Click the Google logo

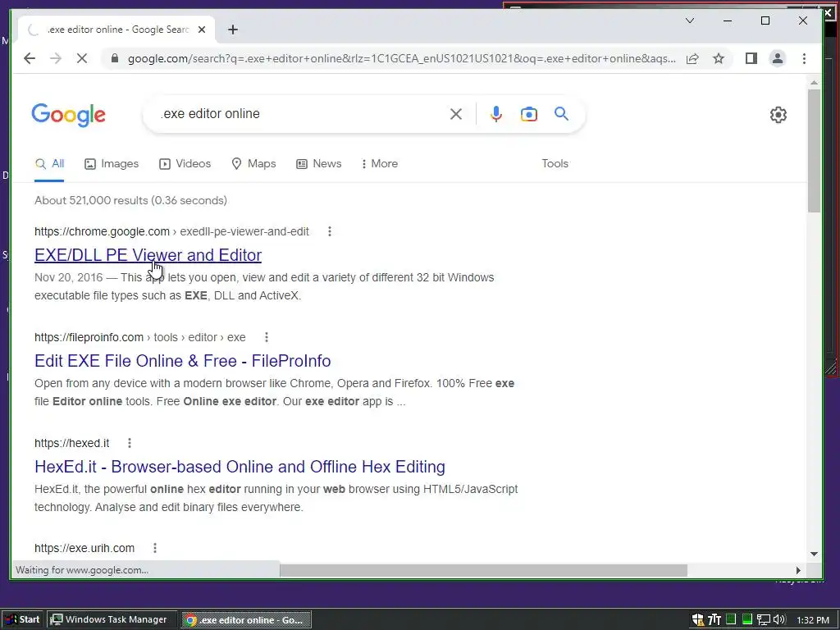pyautogui.click(x=69, y=115)
